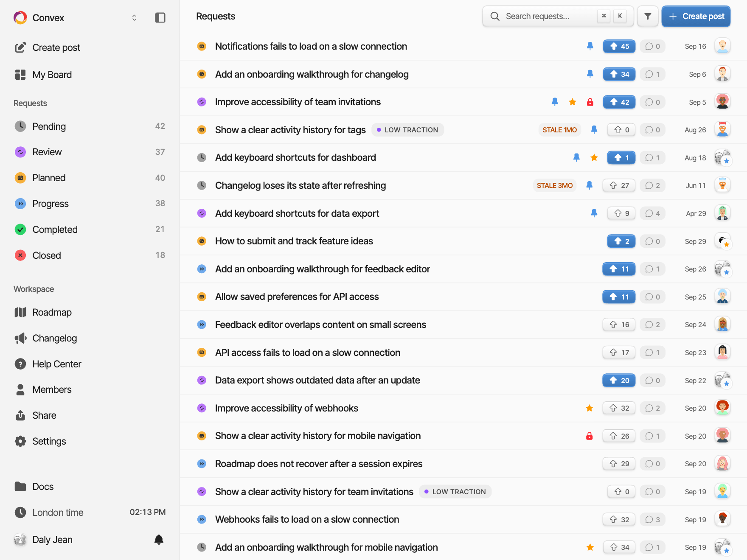This screenshot has width=747, height=560.
Task: Click the star icon on Improve accessibility of webhooks
Action: coord(590,408)
